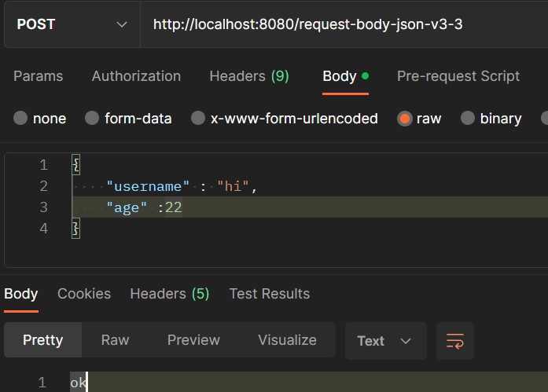Select the request Body tab

(x=345, y=76)
